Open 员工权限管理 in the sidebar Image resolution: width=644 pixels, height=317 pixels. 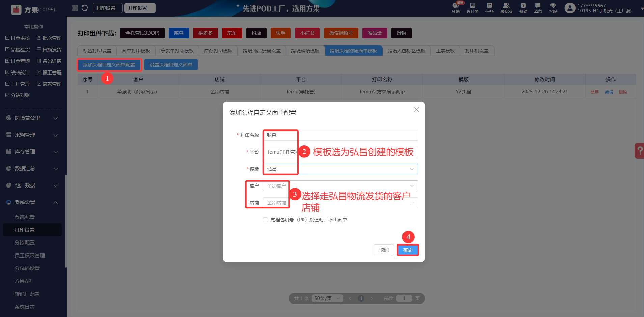click(30, 256)
